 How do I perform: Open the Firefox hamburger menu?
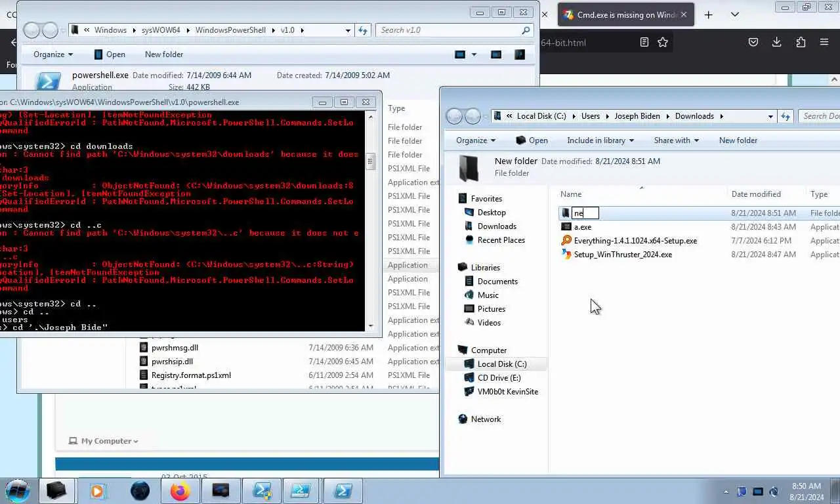click(824, 42)
